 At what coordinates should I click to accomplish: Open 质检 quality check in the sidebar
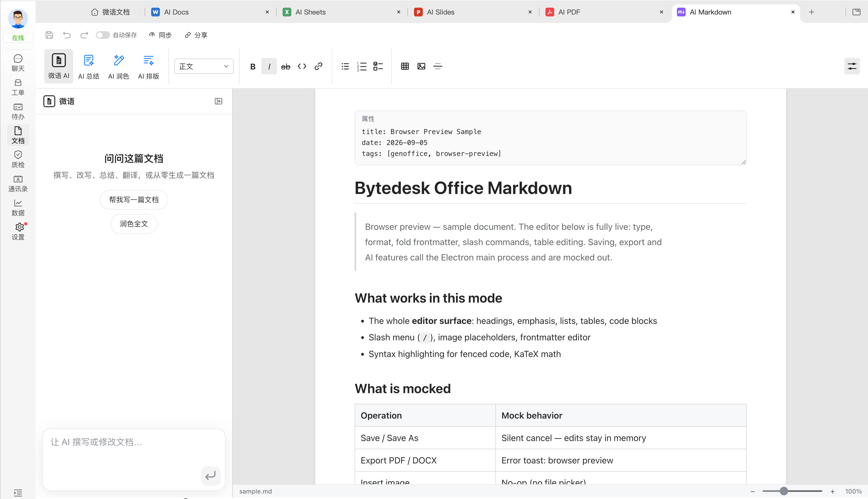(18, 159)
